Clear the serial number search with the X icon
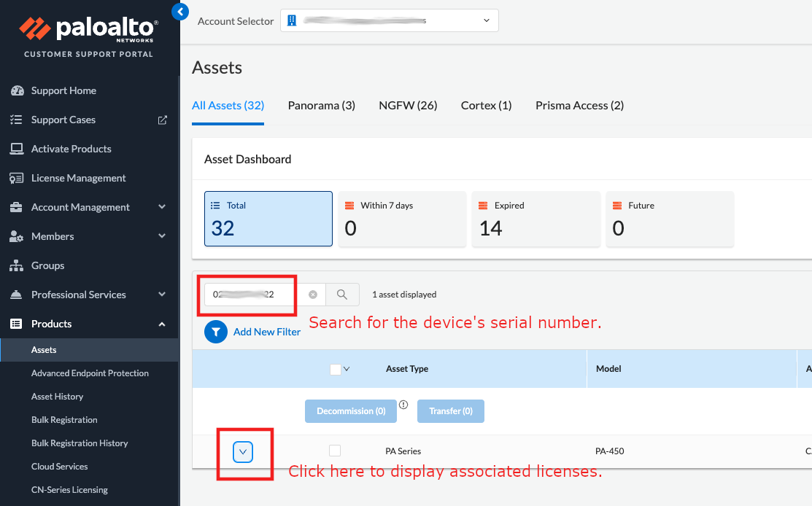 click(313, 294)
